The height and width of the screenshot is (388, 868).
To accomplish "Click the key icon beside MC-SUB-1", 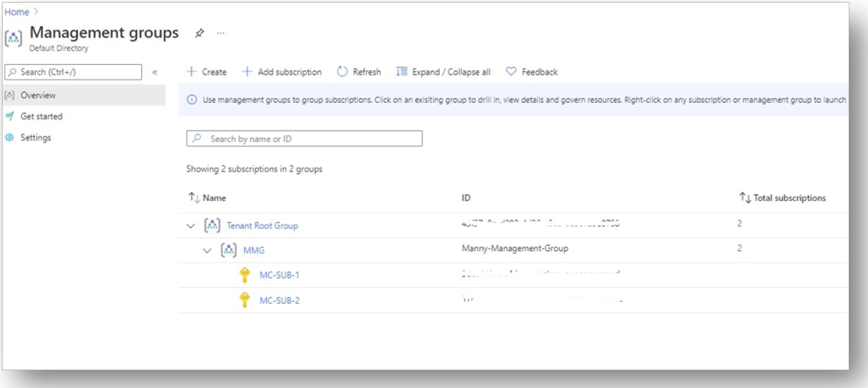I will click(x=245, y=275).
